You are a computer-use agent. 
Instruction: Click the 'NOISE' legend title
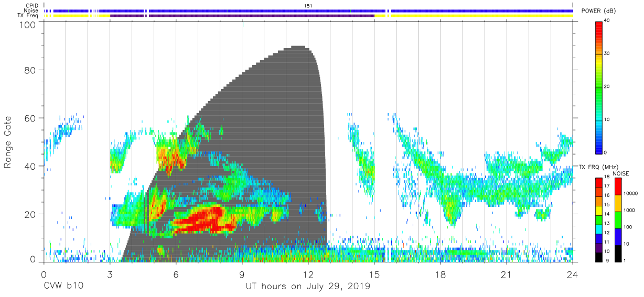pos(621,173)
